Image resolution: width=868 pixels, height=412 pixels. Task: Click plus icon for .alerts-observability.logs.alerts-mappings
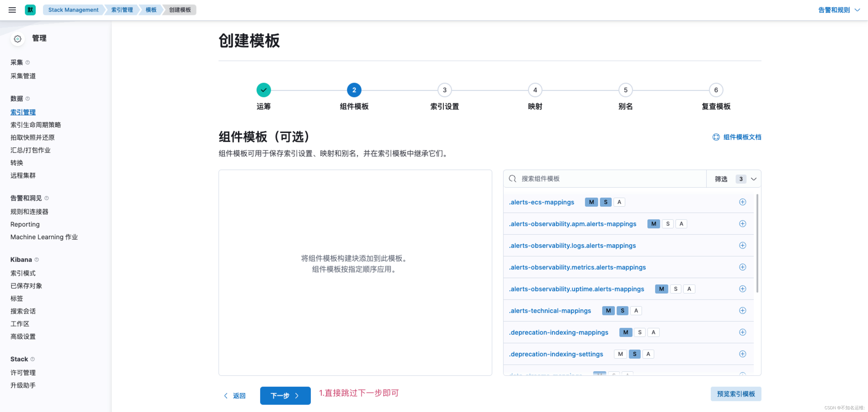[742, 246]
